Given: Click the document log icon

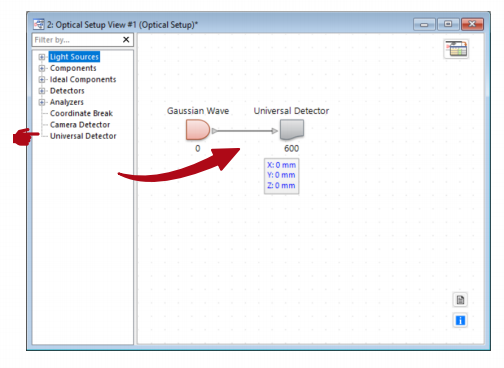Looking at the screenshot, I should [x=460, y=300].
